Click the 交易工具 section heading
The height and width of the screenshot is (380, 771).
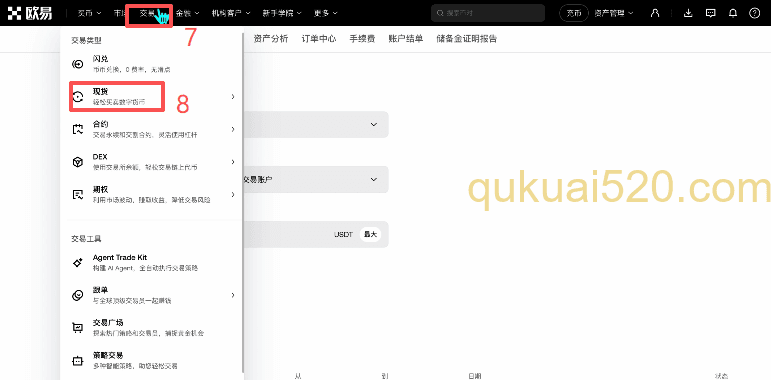86,239
